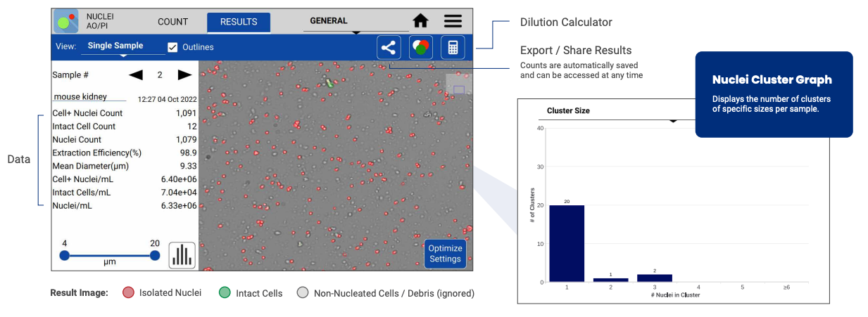Screen dimensions: 868x317
Task: Open Export / Share results icon
Action: (388, 48)
